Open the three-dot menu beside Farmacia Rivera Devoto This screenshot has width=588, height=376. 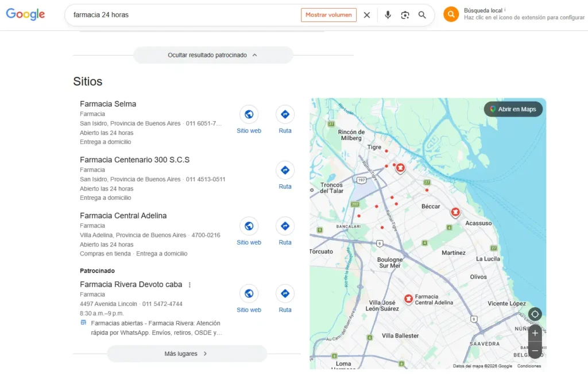tap(190, 284)
